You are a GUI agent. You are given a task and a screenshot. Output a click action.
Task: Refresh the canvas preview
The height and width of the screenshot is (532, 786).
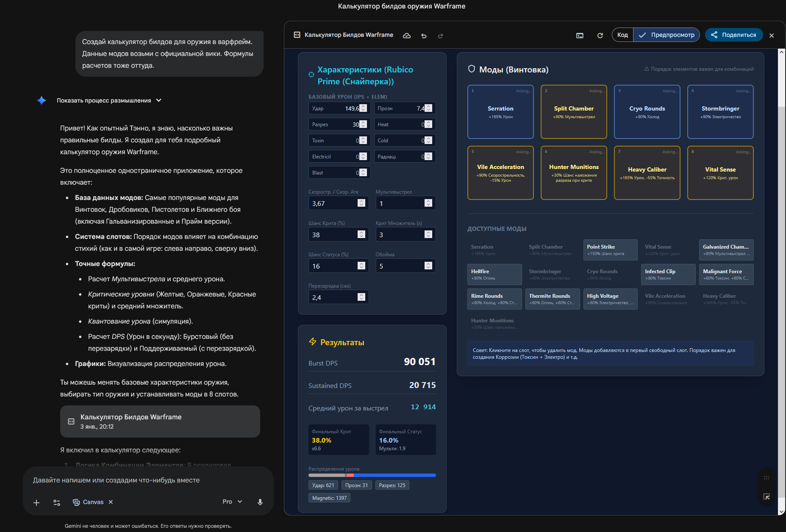pyautogui.click(x=600, y=36)
